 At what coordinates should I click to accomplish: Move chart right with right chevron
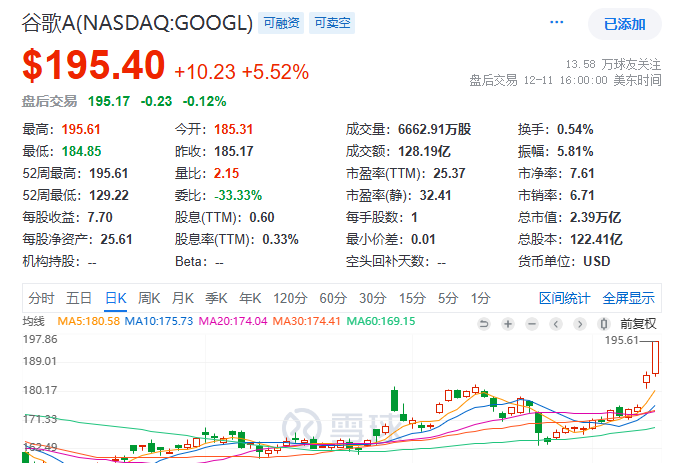coord(580,324)
